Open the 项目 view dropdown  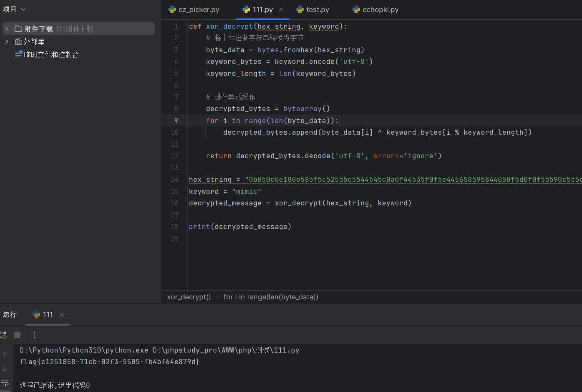tap(14, 9)
